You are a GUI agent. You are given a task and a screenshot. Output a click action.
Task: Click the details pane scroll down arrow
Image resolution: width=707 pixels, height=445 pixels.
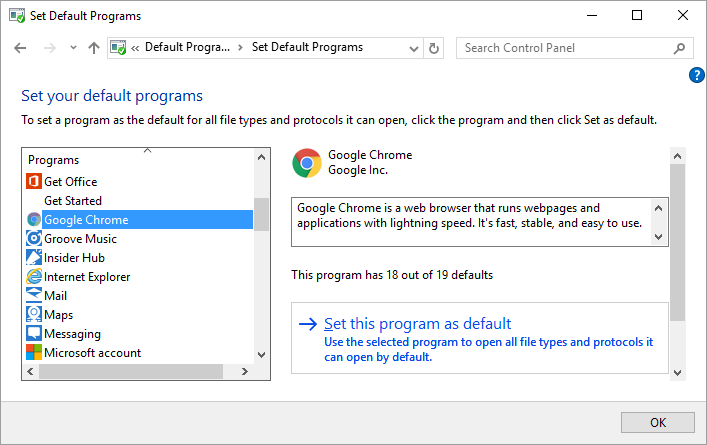pos(677,372)
